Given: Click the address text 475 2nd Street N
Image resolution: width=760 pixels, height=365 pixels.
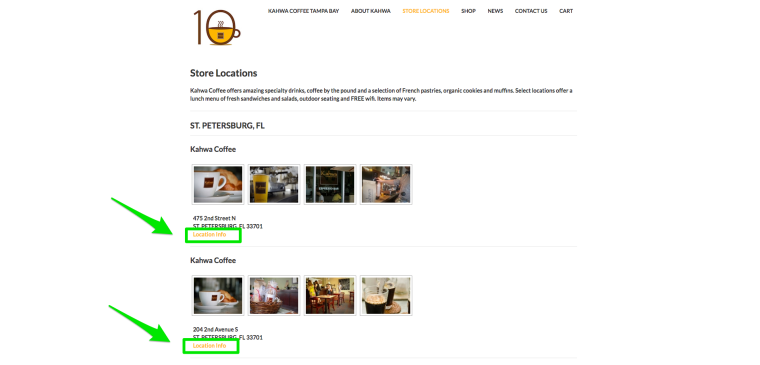Looking at the screenshot, I should point(214,219).
